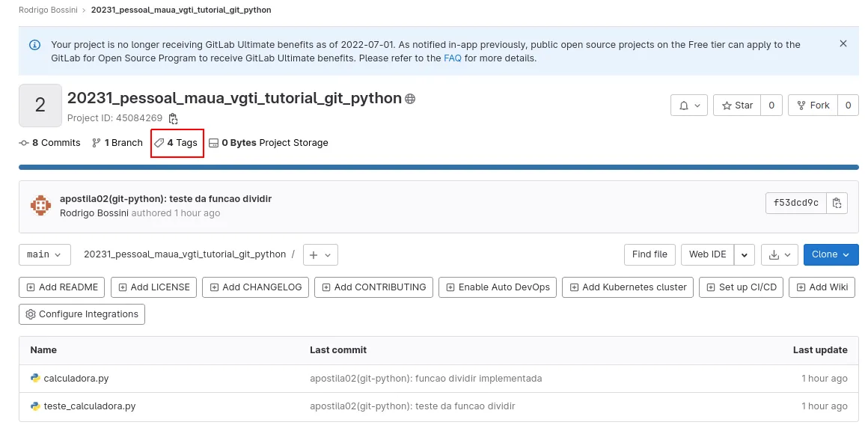The image size is (868, 437).
Task: Open the Clone dropdown
Action: (831, 254)
